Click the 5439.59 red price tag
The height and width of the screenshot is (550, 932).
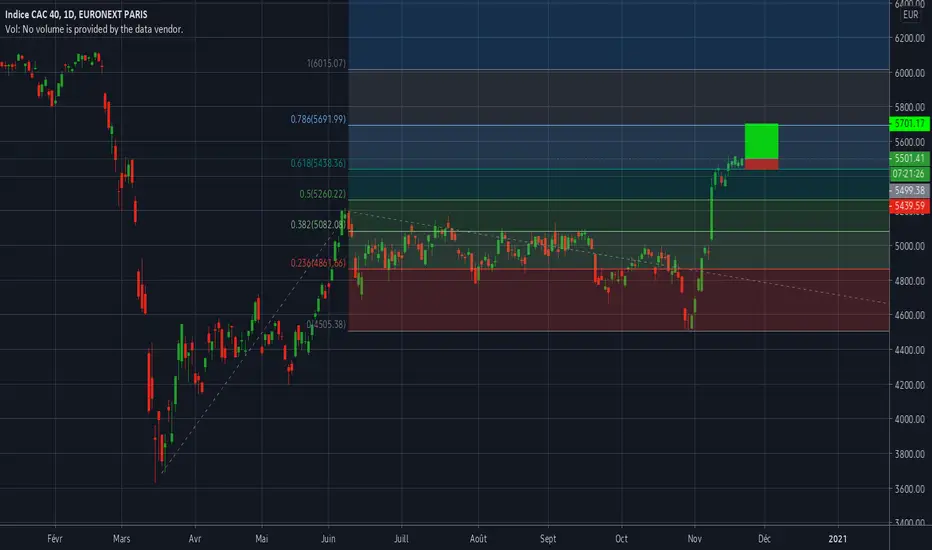(909, 206)
